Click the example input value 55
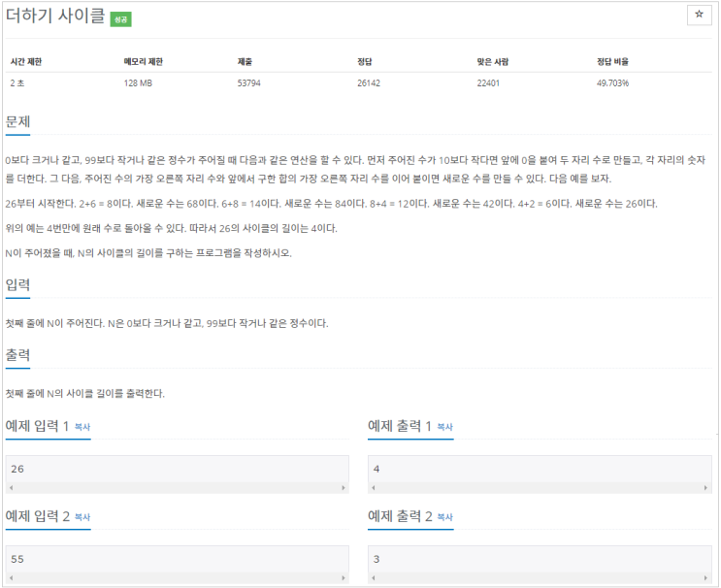Viewport: 721px width, 588px height. 17,559
